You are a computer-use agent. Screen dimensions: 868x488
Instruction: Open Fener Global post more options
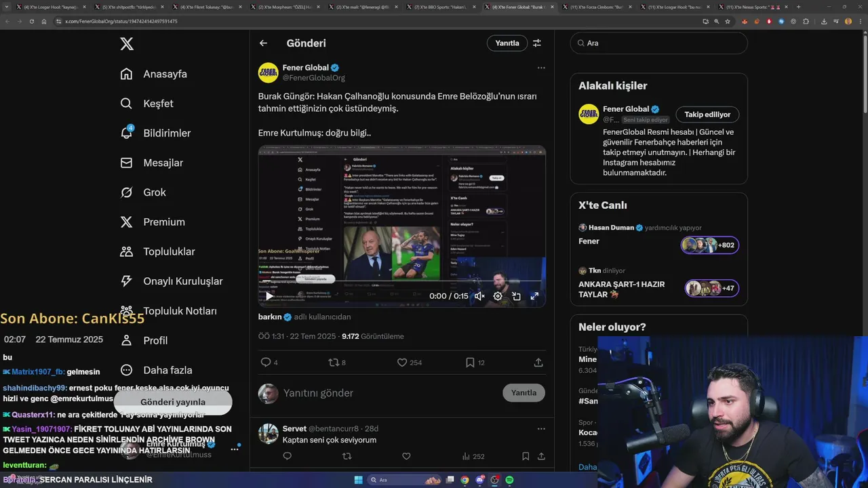(541, 68)
